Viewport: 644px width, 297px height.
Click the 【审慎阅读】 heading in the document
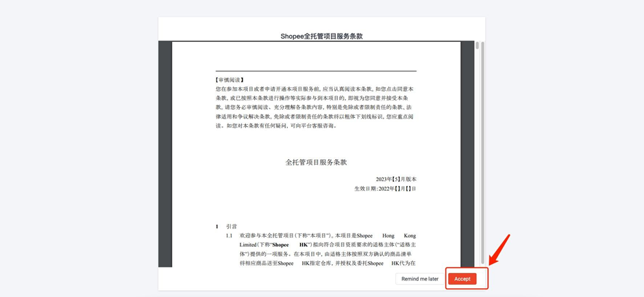[x=230, y=80]
